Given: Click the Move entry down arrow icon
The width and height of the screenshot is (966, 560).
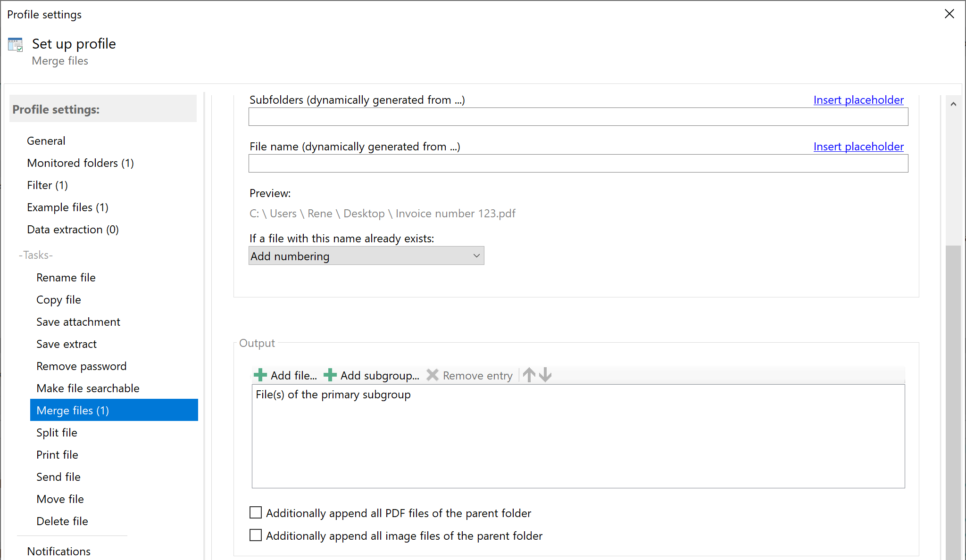Looking at the screenshot, I should pyautogui.click(x=545, y=375).
